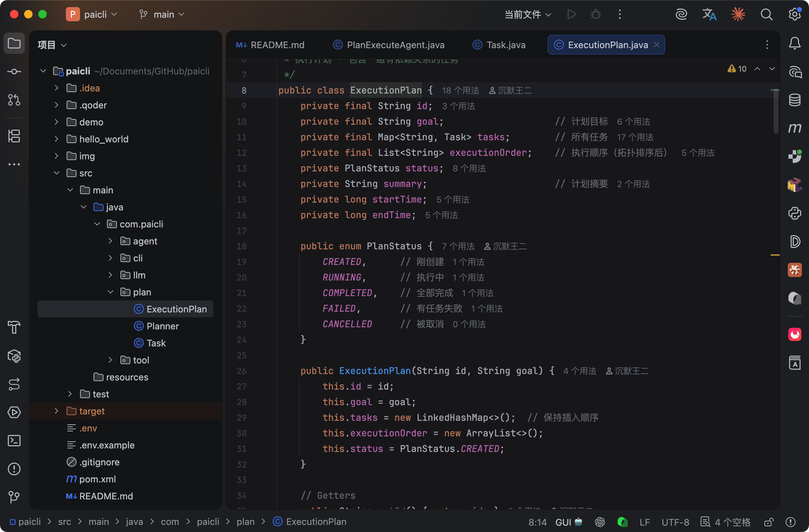Toggle the read-only lock in the status bar

[769, 522]
